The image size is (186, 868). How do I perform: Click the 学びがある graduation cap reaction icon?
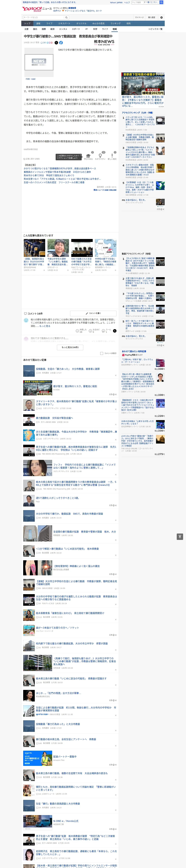point(89,156)
